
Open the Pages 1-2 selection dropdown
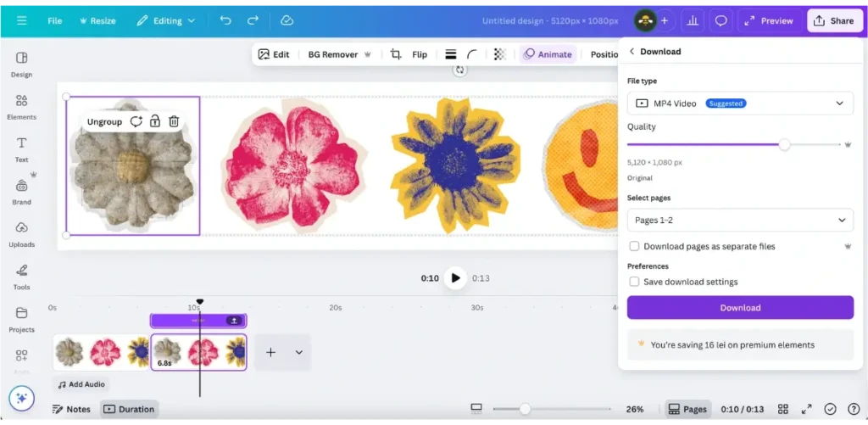point(740,221)
